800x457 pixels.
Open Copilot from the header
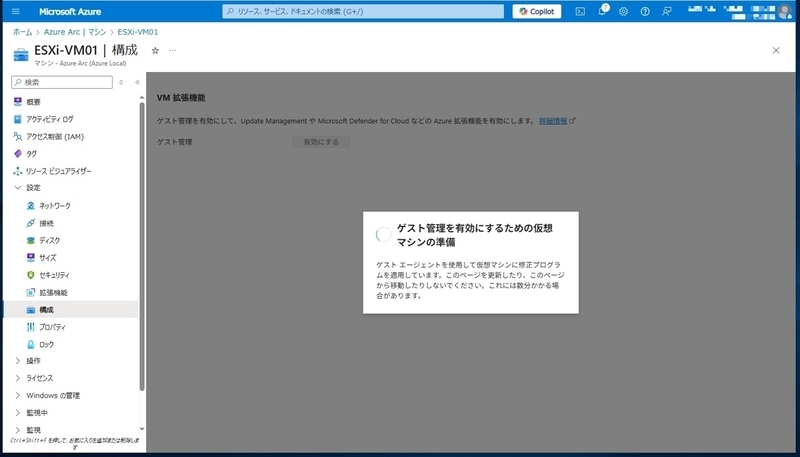click(x=537, y=11)
